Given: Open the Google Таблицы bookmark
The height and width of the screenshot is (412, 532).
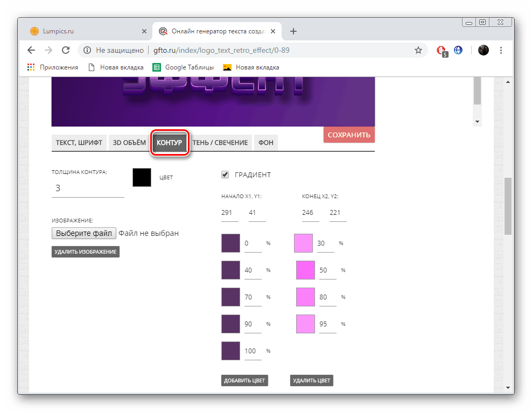Looking at the screenshot, I should [x=183, y=67].
